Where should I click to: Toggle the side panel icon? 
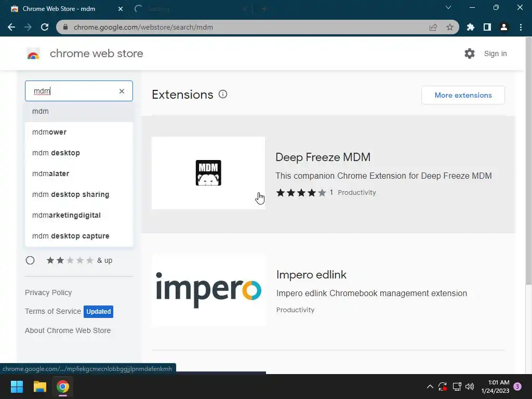click(487, 27)
